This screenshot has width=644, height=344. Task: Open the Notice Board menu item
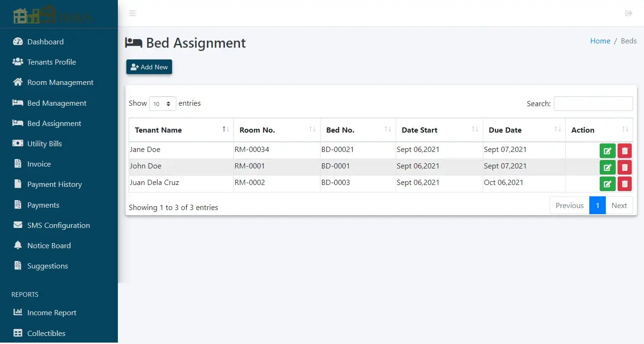pyautogui.click(x=48, y=245)
